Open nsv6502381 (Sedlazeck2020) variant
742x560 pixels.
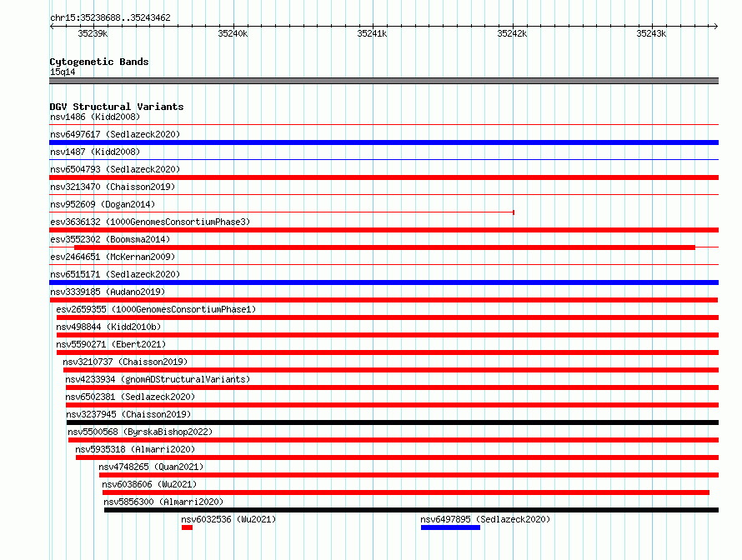pyautogui.click(x=130, y=397)
